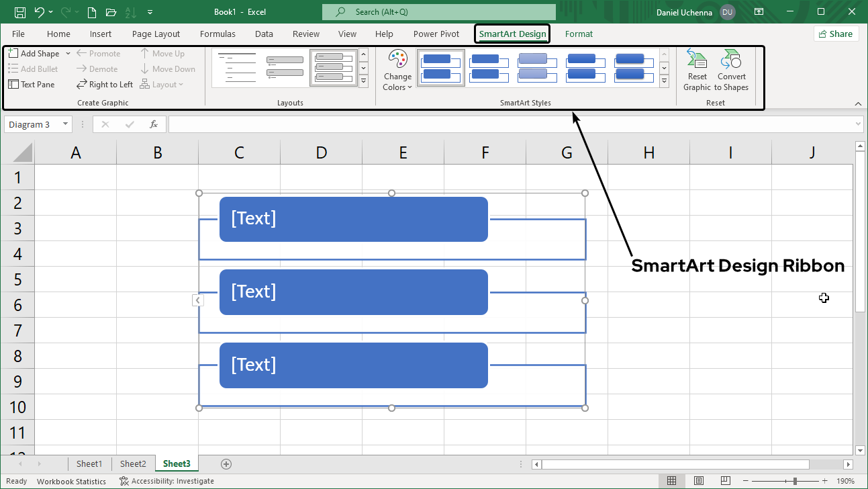This screenshot has width=868, height=489.
Task: Click the zoom slider handle
Action: click(795, 481)
